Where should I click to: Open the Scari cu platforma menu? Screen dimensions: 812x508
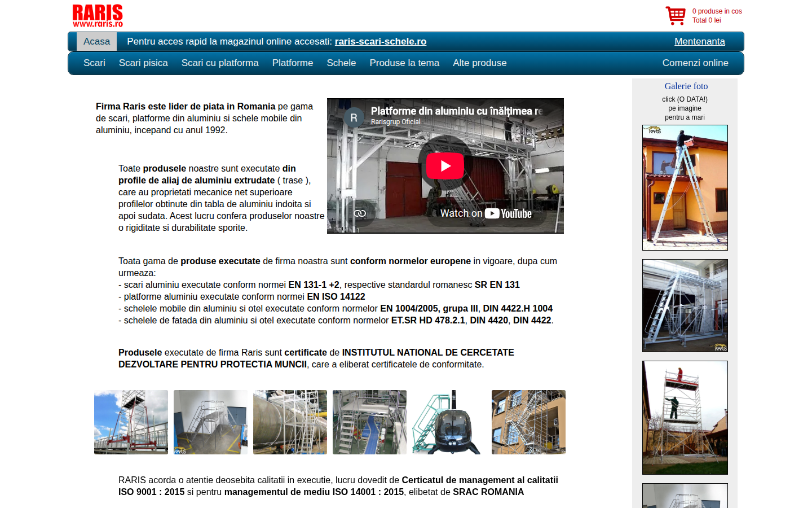tap(220, 63)
